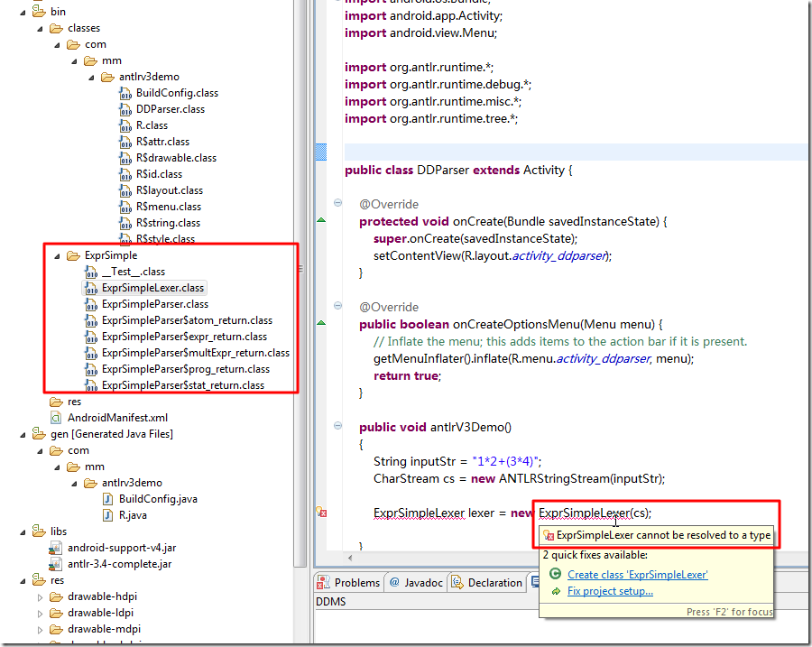Screen dimensions: 812x647
Task: Click the ExprSimpleParser.class file icon
Action: click(x=91, y=304)
